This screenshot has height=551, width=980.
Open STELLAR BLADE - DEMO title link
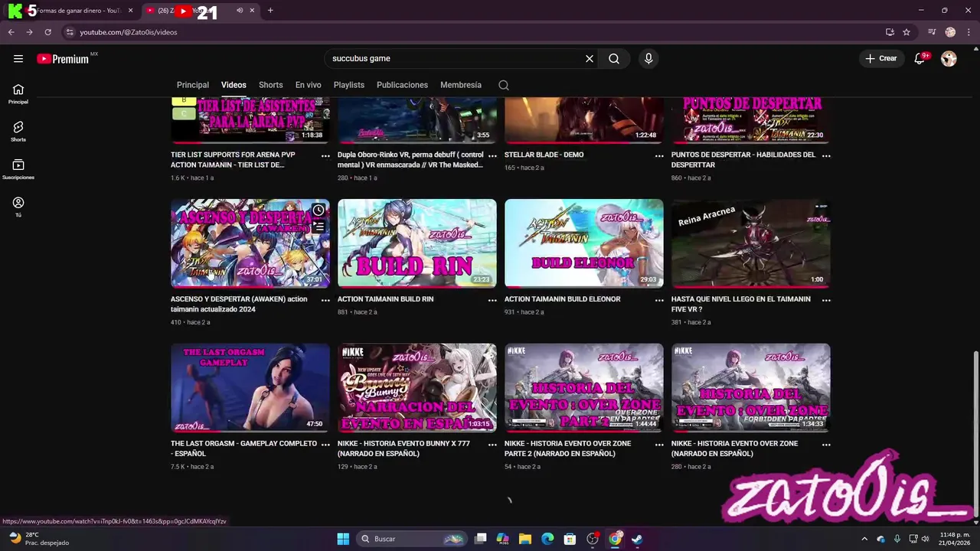point(544,155)
